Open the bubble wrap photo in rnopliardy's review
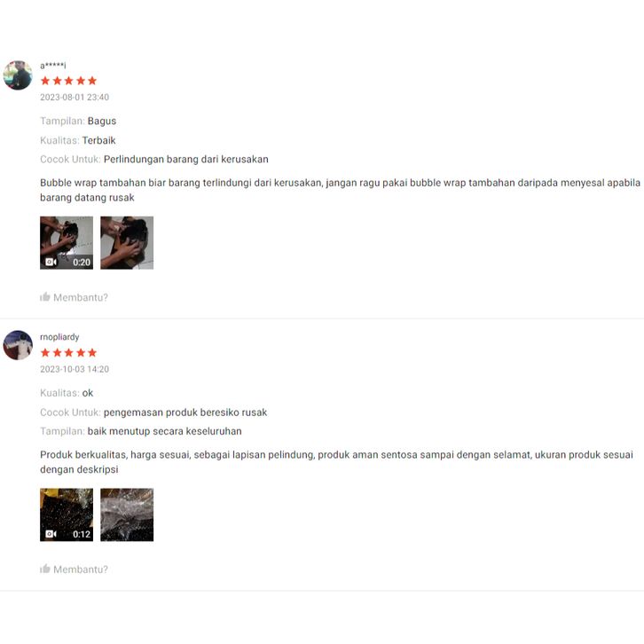The height and width of the screenshot is (644, 644). (x=127, y=514)
